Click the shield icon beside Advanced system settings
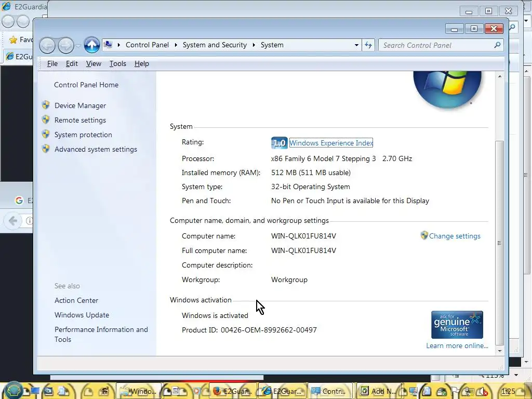 46,149
